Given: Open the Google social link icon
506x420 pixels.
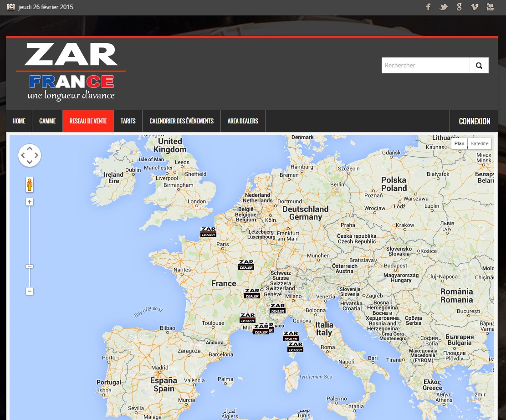Looking at the screenshot, I should (459, 7).
